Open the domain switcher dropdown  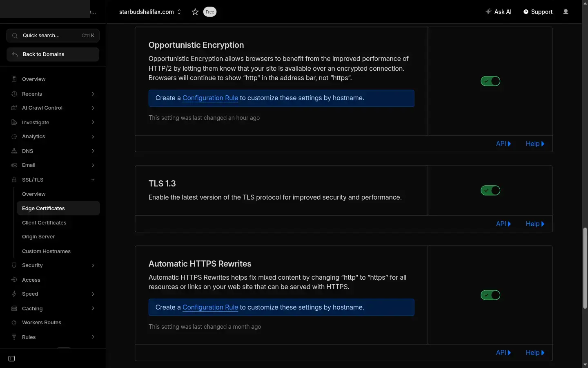[x=179, y=12]
